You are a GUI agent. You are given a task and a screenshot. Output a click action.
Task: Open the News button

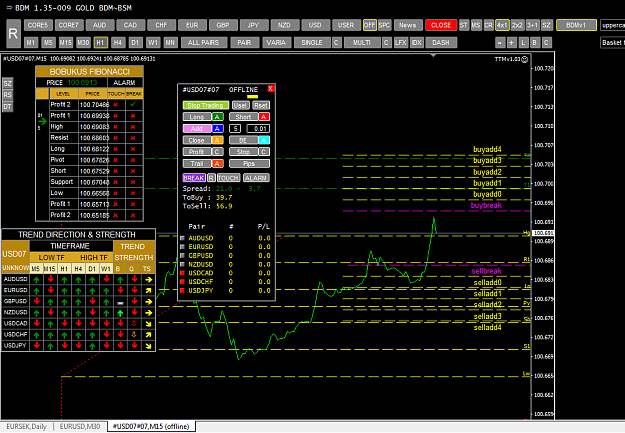(x=408, y=25)
